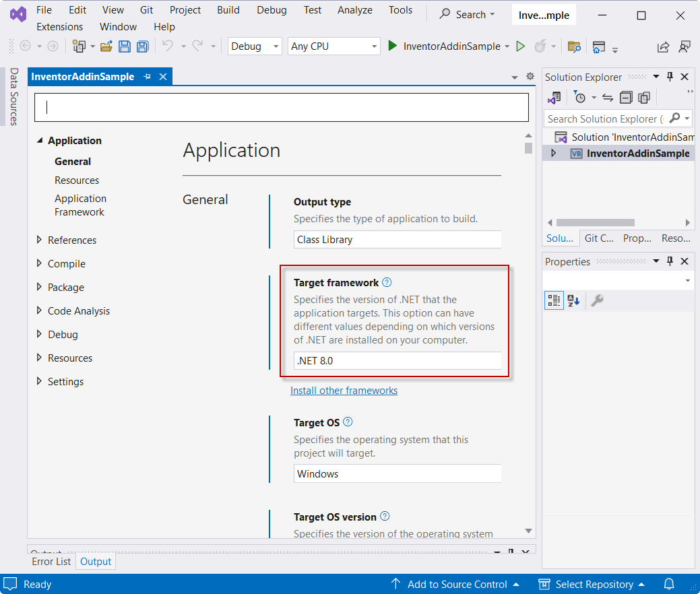
Task: Click the Undo arrow icon
Action: point(168,46)
